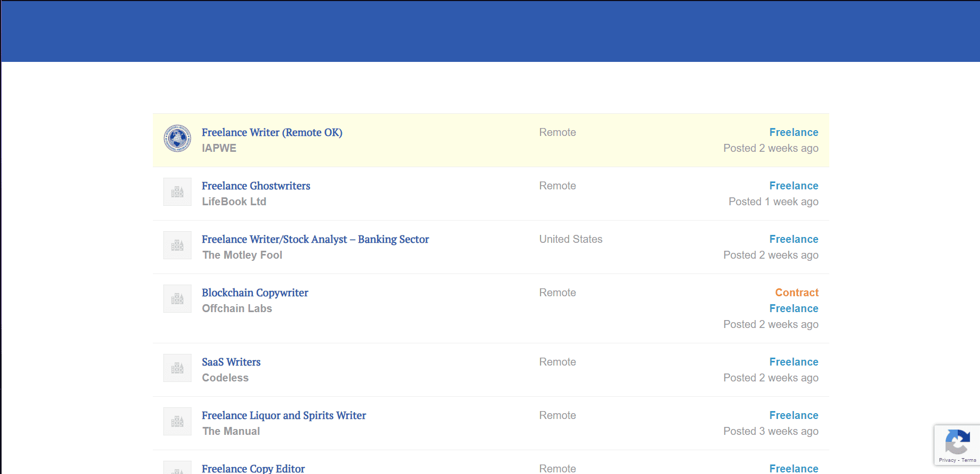980x474 pixels.
Task: Click The Motley Fool placeholder logo
Action: 177,245
